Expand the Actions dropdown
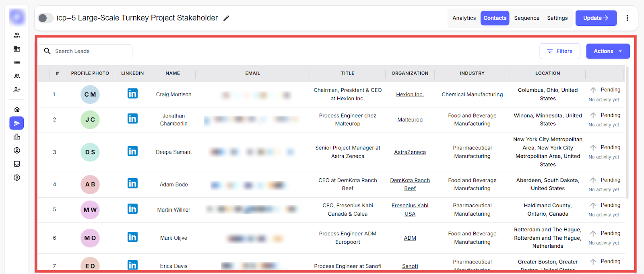 [607, 51]
